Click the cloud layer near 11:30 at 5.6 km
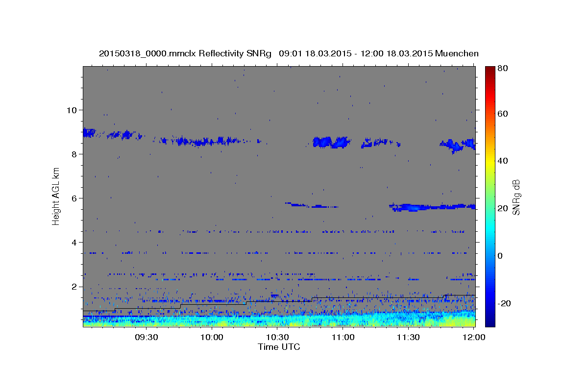The image size is (588, 392). pos(431,207)
